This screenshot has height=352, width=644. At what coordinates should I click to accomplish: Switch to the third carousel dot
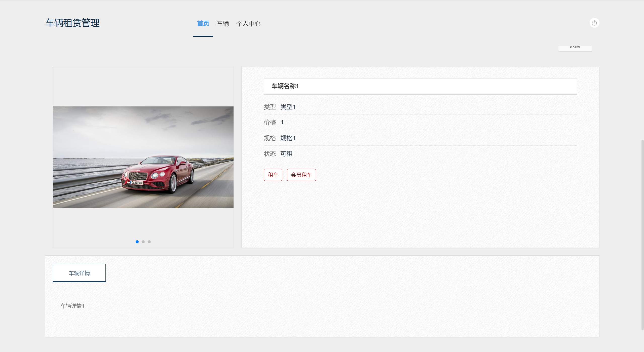point(149,242)
